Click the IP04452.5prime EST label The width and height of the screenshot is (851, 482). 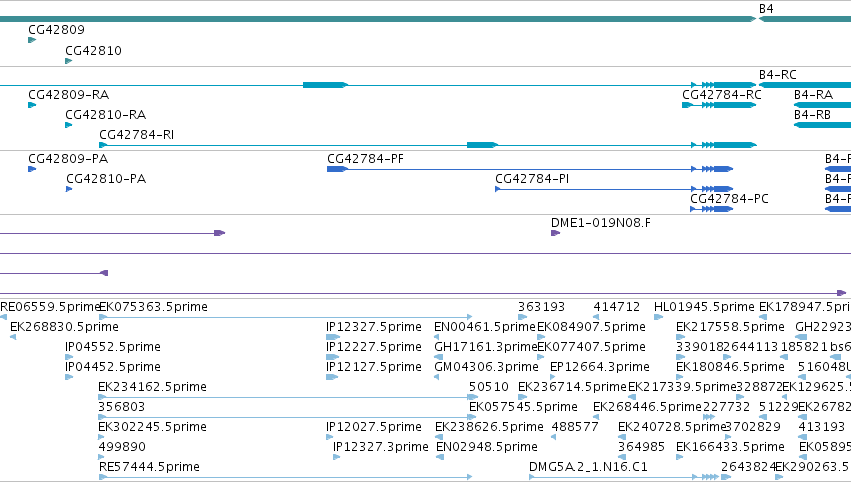click(x=113, y=367)
